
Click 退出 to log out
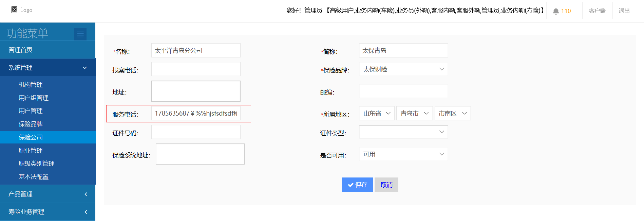coord(624,11)
